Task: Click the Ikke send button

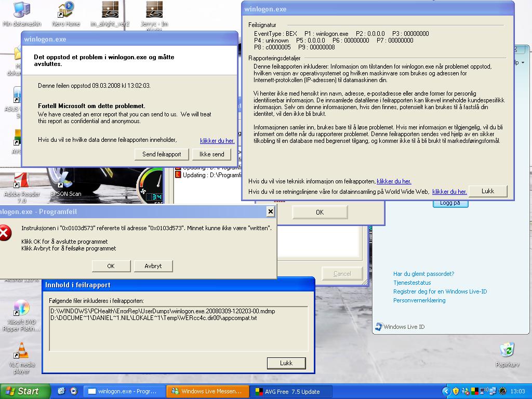Action: click(x=212, y=154)
